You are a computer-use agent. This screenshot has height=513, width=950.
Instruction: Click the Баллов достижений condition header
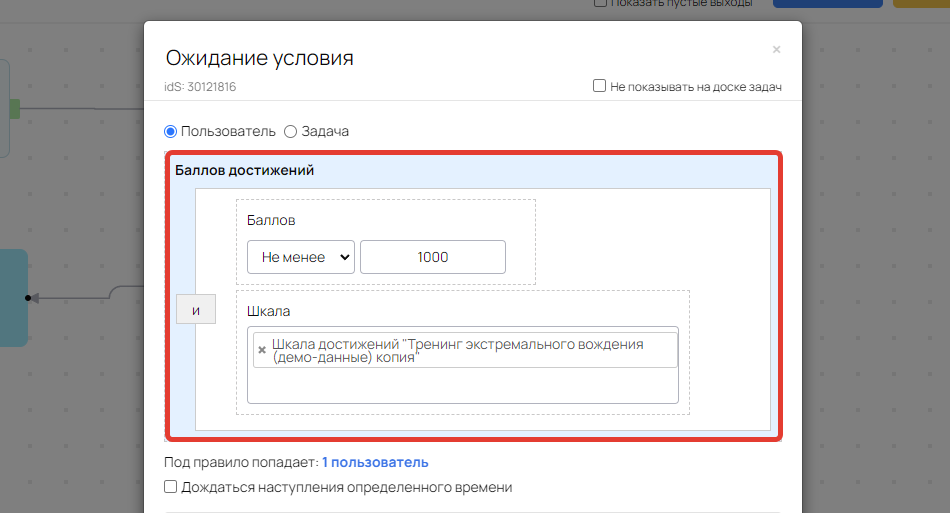[244, 170]
